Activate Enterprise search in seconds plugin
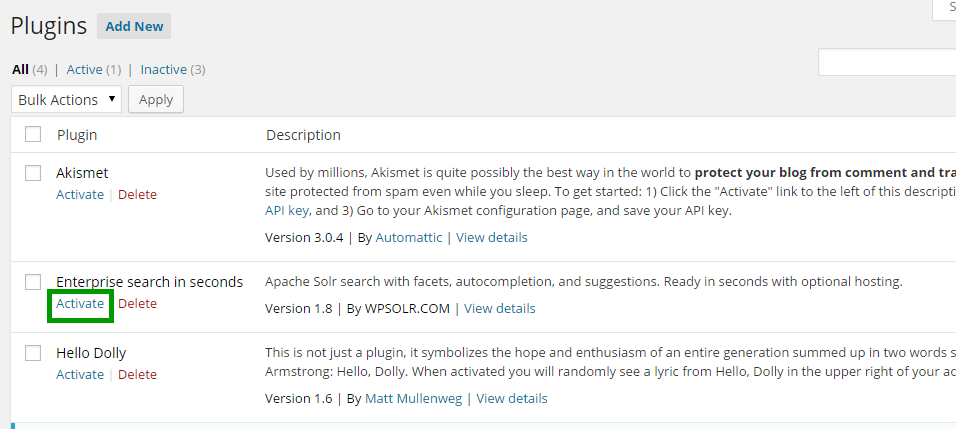The height and width of the screenshot is (429, 956). click(x=80, y=303)
